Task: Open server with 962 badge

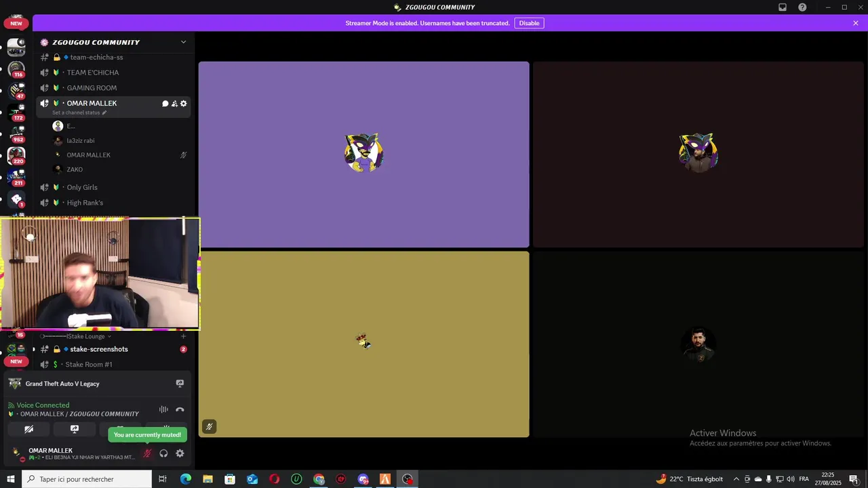Action: tap(16, 134)
